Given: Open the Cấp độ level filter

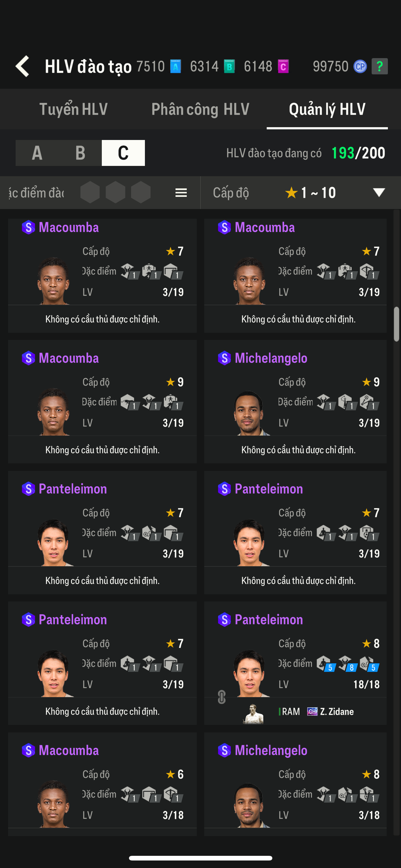Looking at the screenshot, I should coord(231,192).
